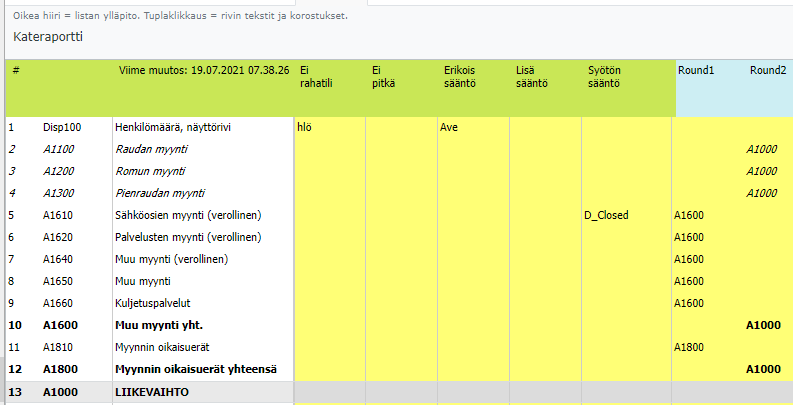
Task: Click account code A1300 in row 4
Action: 62,193
